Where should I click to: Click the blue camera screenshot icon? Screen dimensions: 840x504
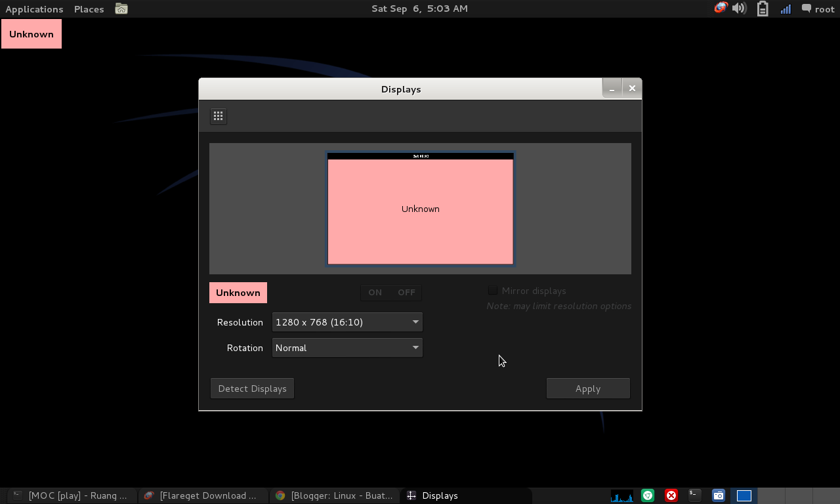(718, 495)
